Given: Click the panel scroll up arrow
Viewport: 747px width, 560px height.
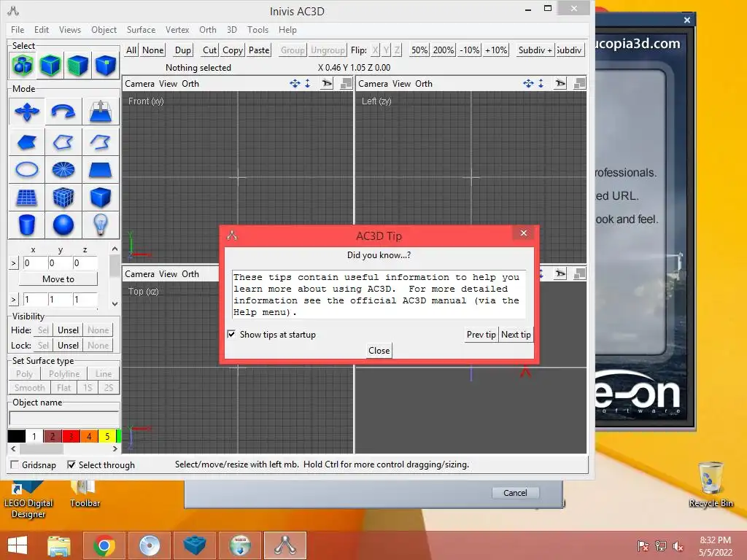Looking at the screenshot, I should (x=115, y=249).
